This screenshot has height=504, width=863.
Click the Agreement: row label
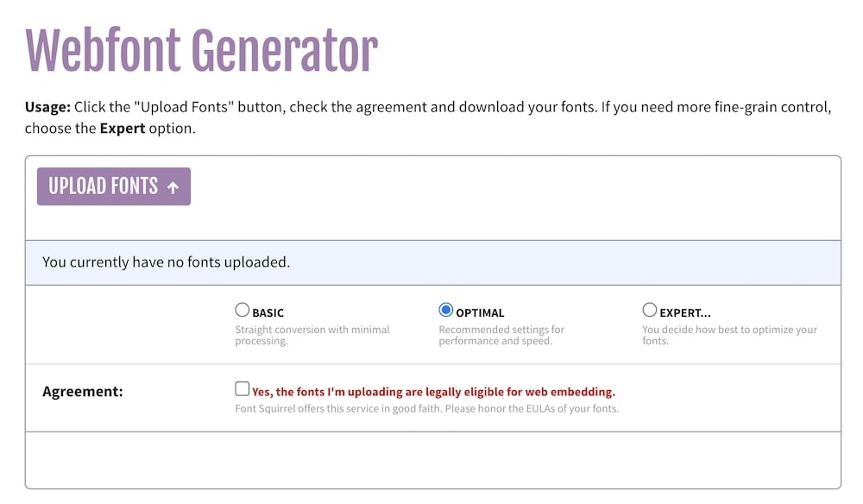tap(83, 392)
